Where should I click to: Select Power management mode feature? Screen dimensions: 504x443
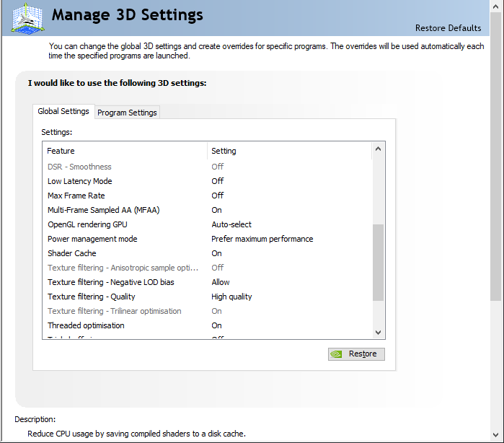(92, 239)
